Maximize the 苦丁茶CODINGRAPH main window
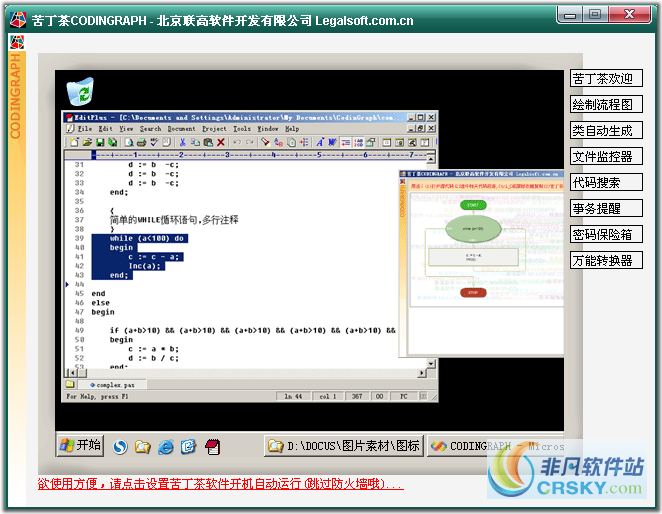Image resolution: width=662 pixels, height=514 pixels. [x=595, y=14]
